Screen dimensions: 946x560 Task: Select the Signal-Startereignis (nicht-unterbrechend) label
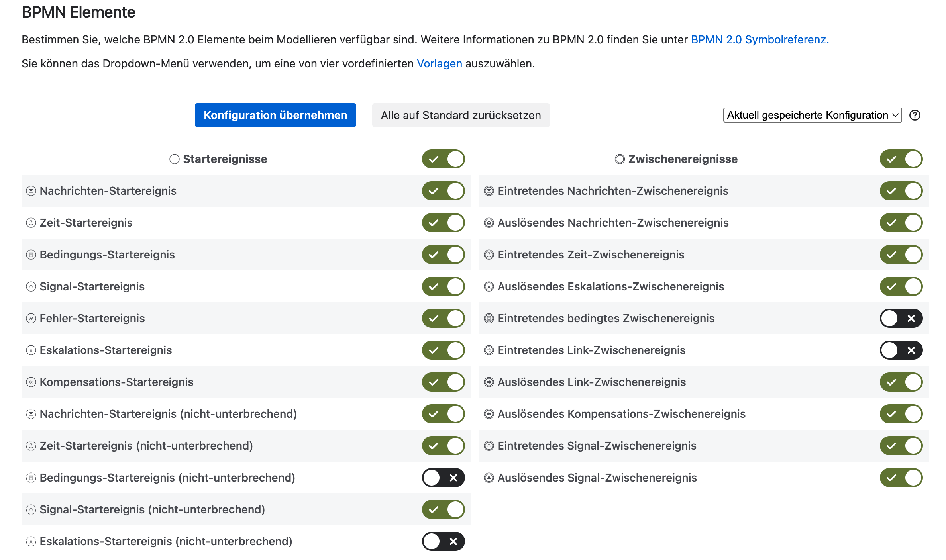pos(152,509)
